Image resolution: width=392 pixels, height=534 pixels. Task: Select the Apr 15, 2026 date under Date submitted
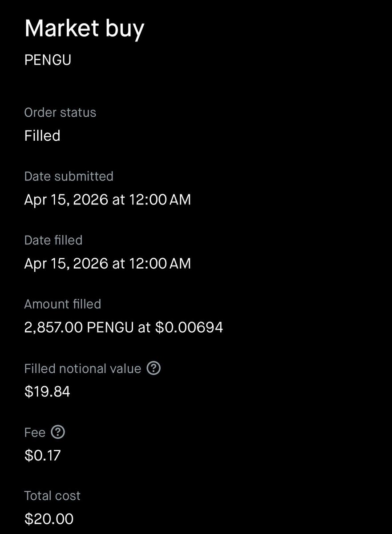coord(66,200)
